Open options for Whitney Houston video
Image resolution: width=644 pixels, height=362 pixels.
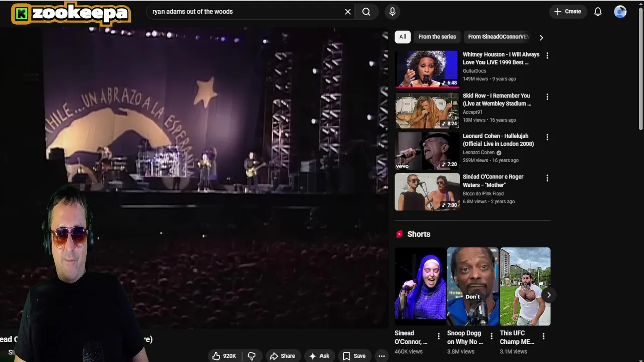[547, 56]
